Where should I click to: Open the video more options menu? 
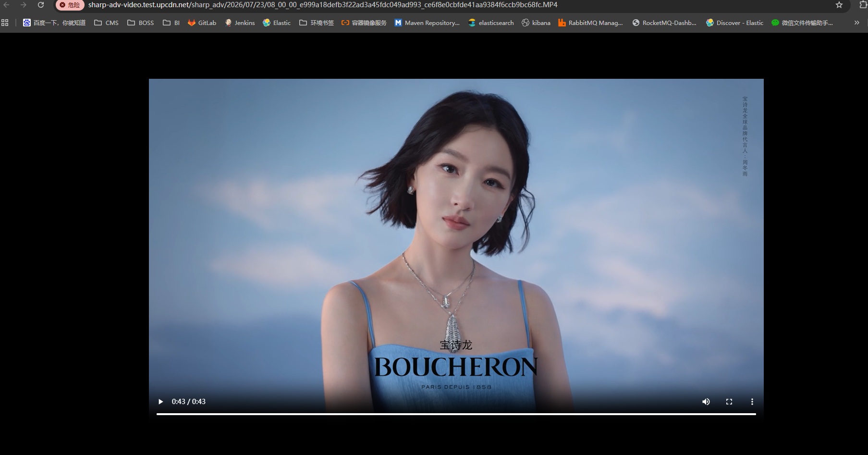(x=752, y=402)
